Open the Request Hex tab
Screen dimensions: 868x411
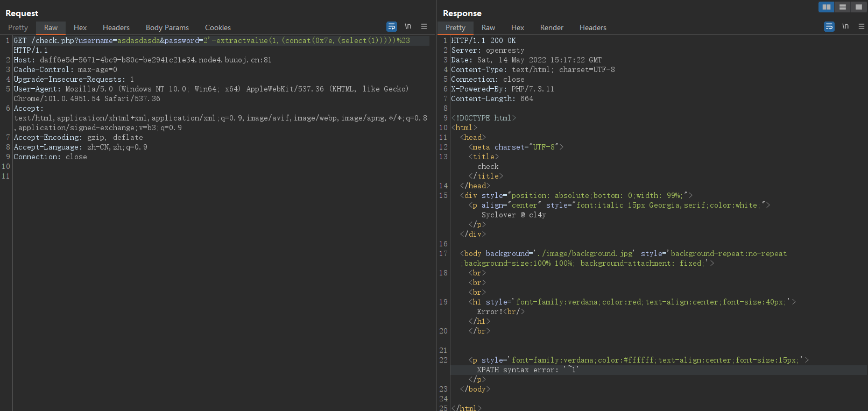pyautogui.click(x=80, y=27)
